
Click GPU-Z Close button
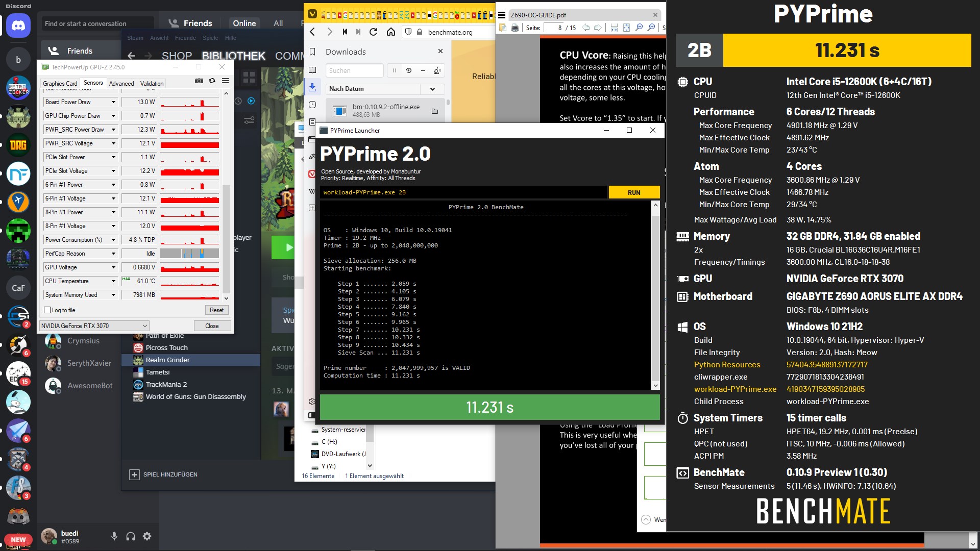pyautogui.click(x=212, y=326)
